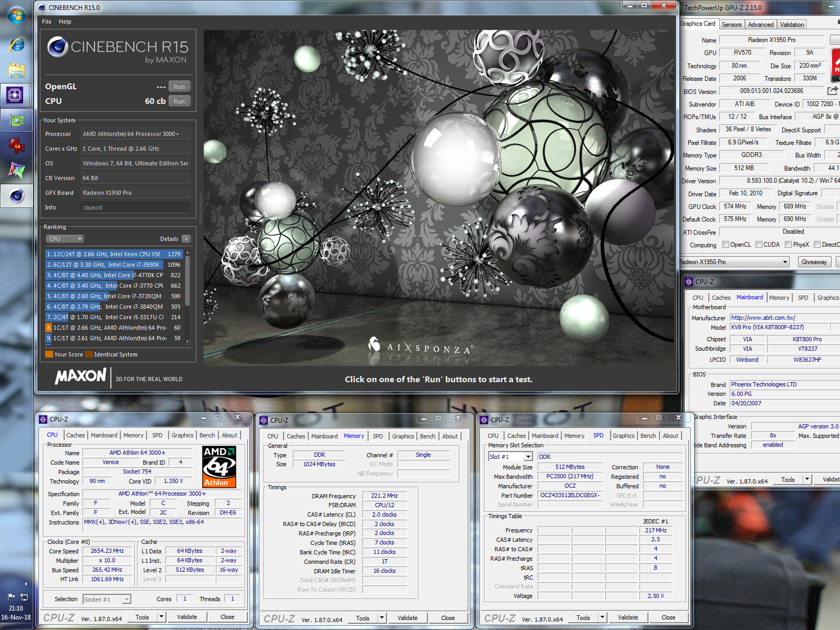Screen dimensions: 840x630
Task: Click the orange Your Score legend swatch
Action: tap(49, 354)
